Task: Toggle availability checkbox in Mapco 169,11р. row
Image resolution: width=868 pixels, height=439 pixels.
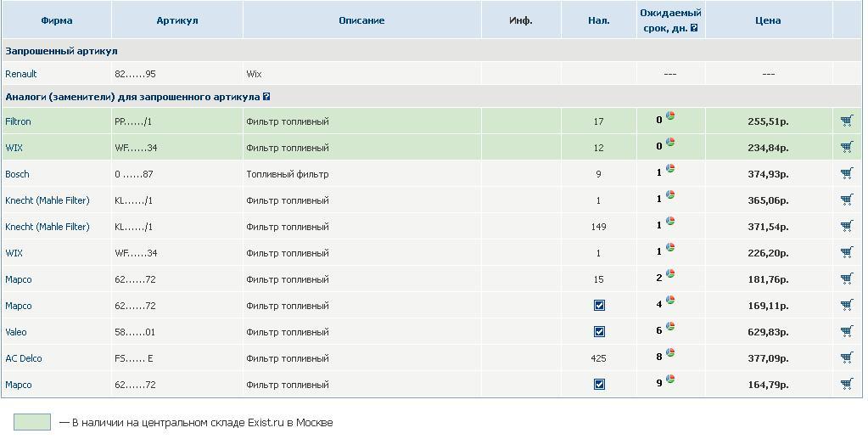Action: pyautogui.click(x=599, y=306)
